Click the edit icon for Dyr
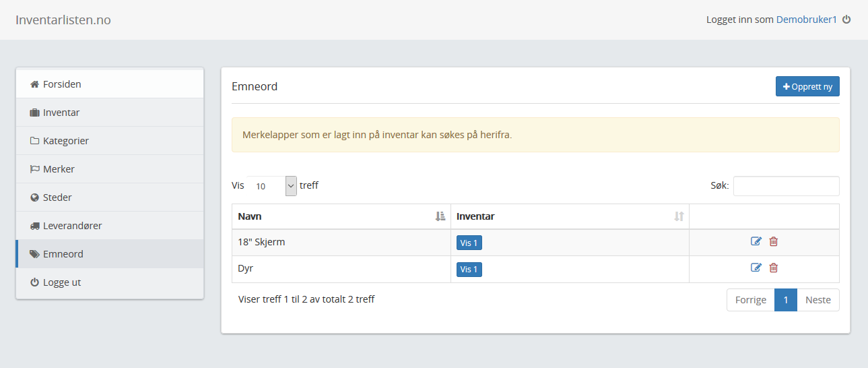Viewport: 868px width, 368px height. tap(756, 268)
